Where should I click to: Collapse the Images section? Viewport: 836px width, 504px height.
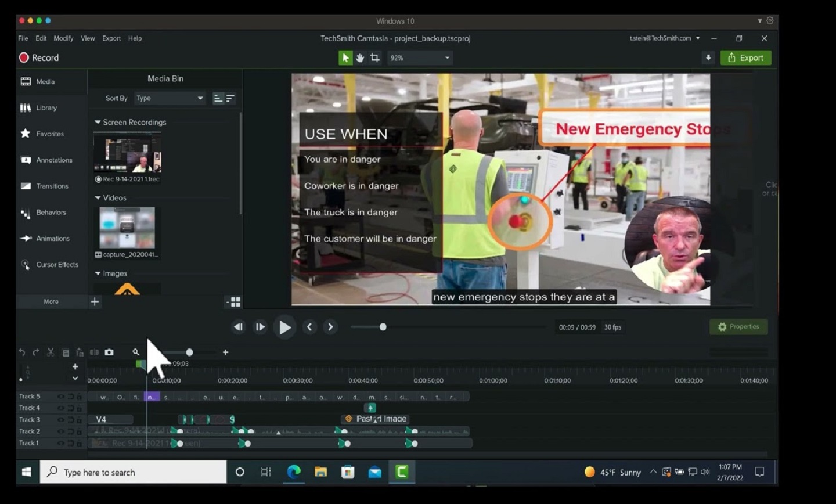(98, 273)
